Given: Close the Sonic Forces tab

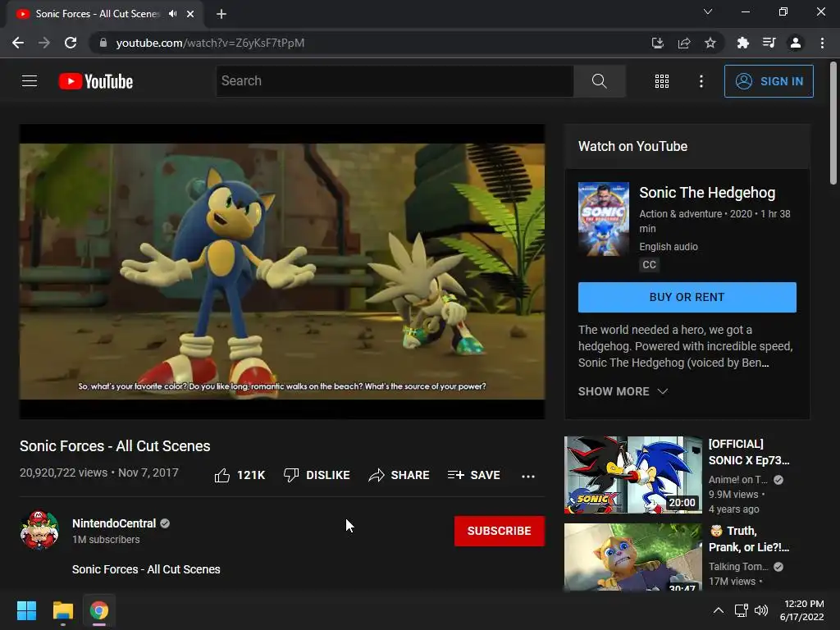Looking at the screenshot, I should coord(190,14).
